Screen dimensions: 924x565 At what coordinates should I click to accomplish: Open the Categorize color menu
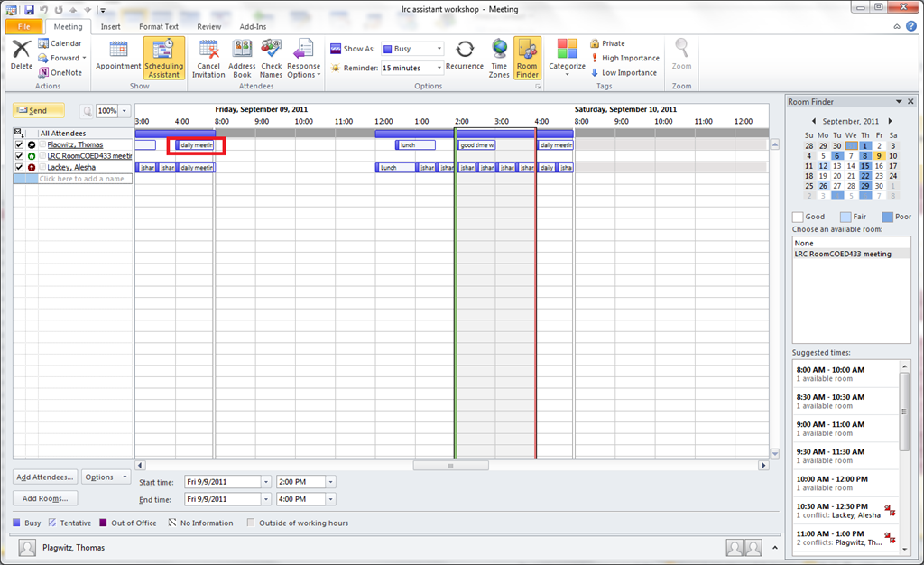[x=567, y=56]
